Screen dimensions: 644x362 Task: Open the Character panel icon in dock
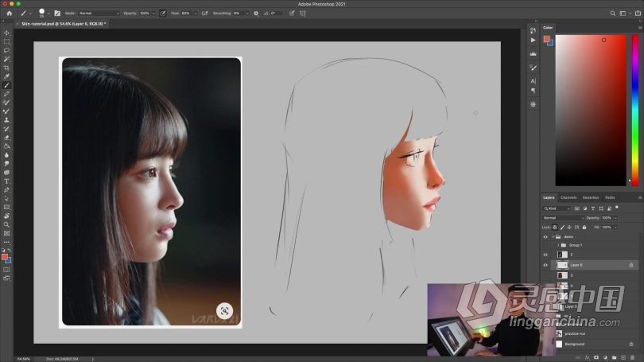[533, 81]
